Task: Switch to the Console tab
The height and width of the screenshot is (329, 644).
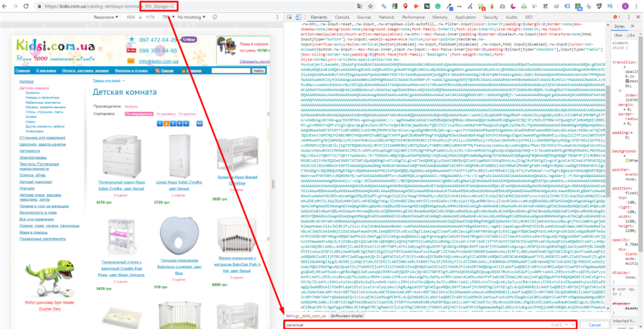Action: point(342,17)
